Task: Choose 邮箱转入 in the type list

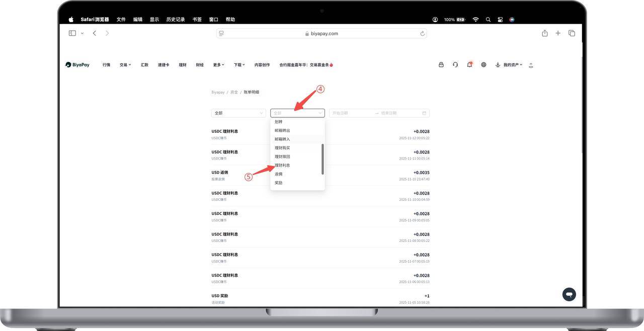Action: tap(282, 139)
